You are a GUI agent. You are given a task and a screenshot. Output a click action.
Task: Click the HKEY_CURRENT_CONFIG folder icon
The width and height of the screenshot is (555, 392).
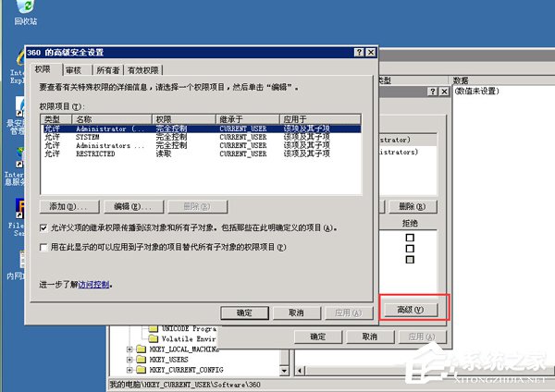pyautogui.click(x=141, y=370)
